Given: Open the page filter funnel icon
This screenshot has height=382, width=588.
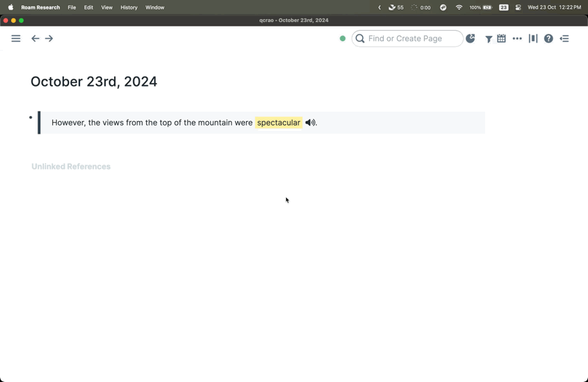Looking at the screenshot, I should pyautogui.click(x=488, y=39).
